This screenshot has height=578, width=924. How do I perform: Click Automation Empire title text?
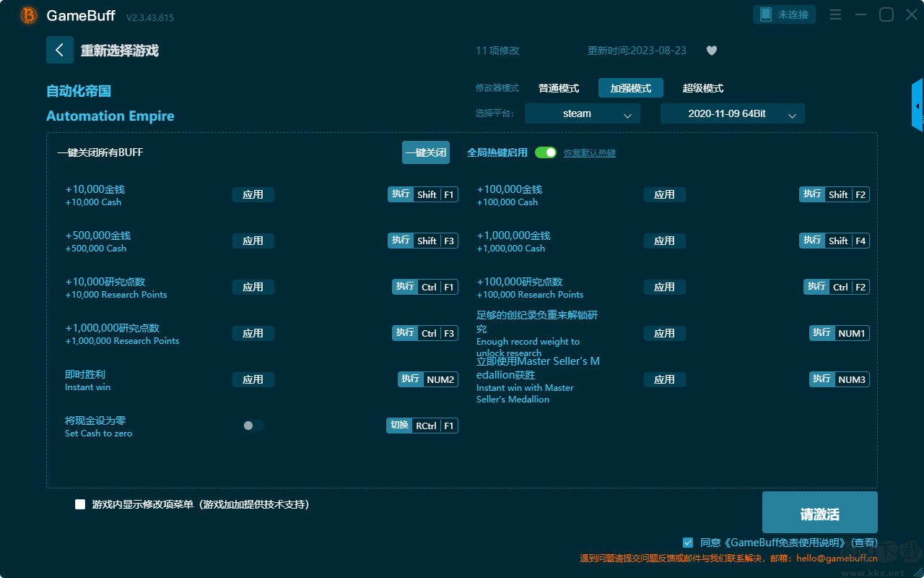coord(110,116)
